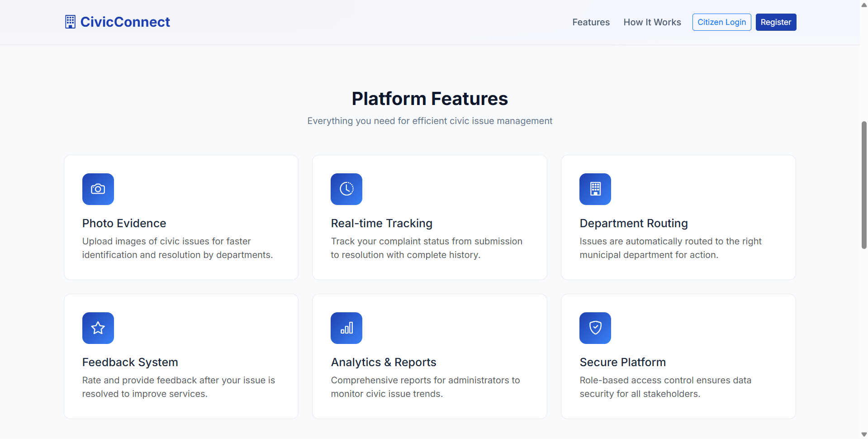This screenshot has width=868, height=439.
Task: Click the scrollbar down arrow
Action: pos(864,434)
